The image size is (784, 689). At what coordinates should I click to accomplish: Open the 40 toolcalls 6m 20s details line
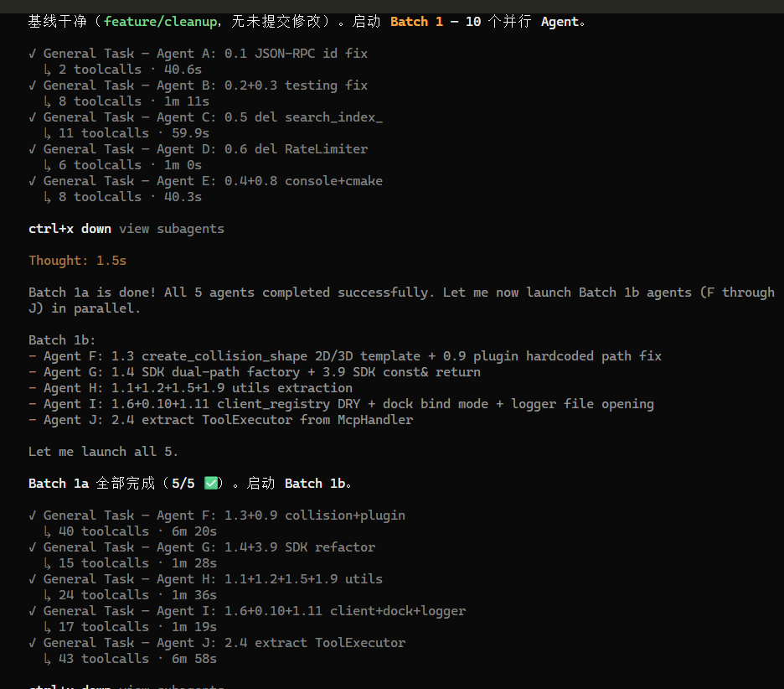(x=137, y=531)
